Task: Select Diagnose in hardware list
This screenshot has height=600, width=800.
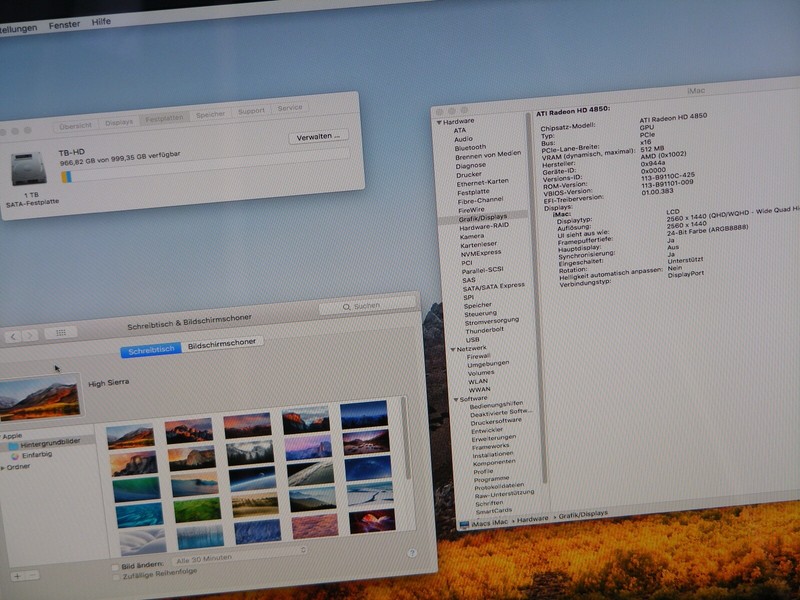Action: coord(471,165)
